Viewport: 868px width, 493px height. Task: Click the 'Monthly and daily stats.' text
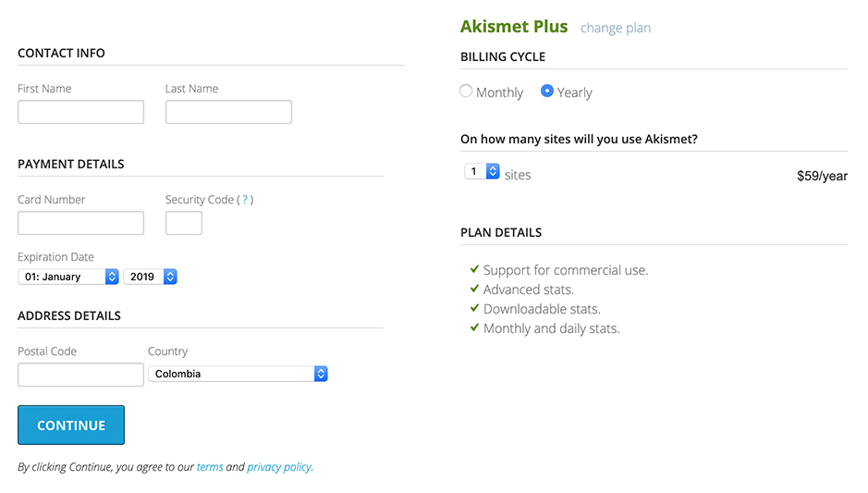(551, 328)
